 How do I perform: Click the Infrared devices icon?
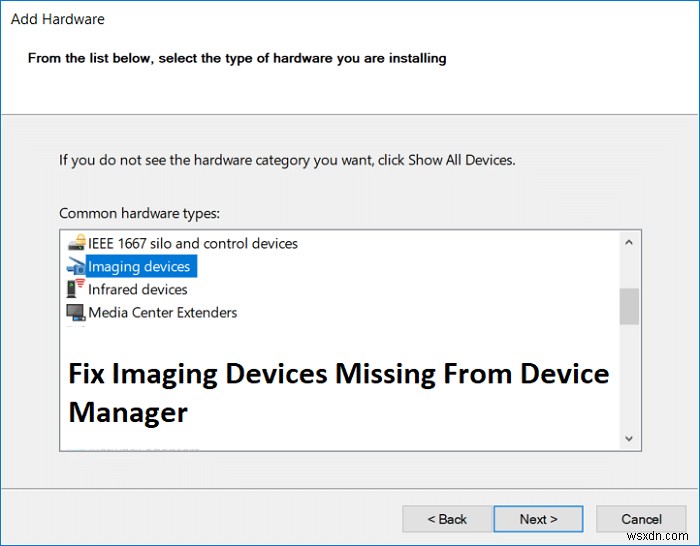pos(76,289)
